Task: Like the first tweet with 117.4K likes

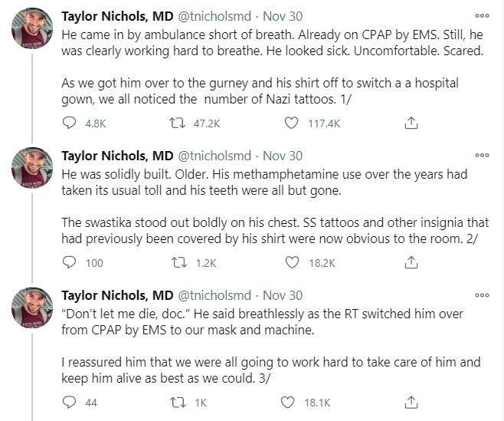Action: pos(291,123)
